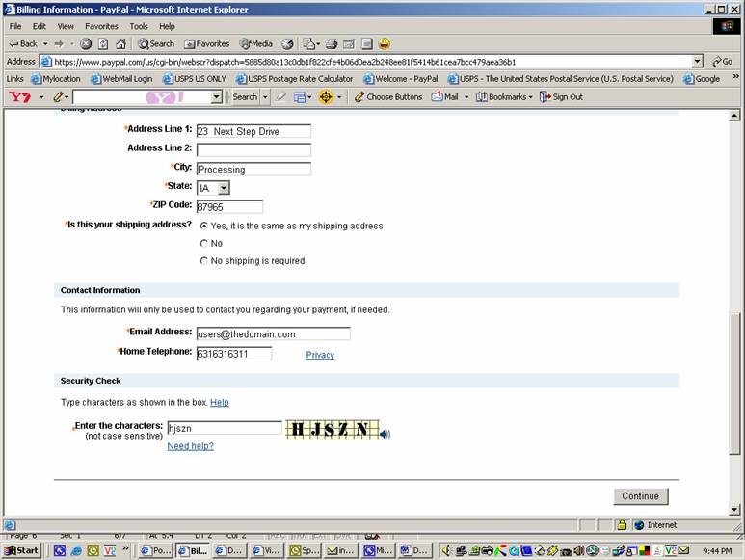745x560 pixels.
Task: Click the 'Need help?' link
Action: click(x=190, y=446)
